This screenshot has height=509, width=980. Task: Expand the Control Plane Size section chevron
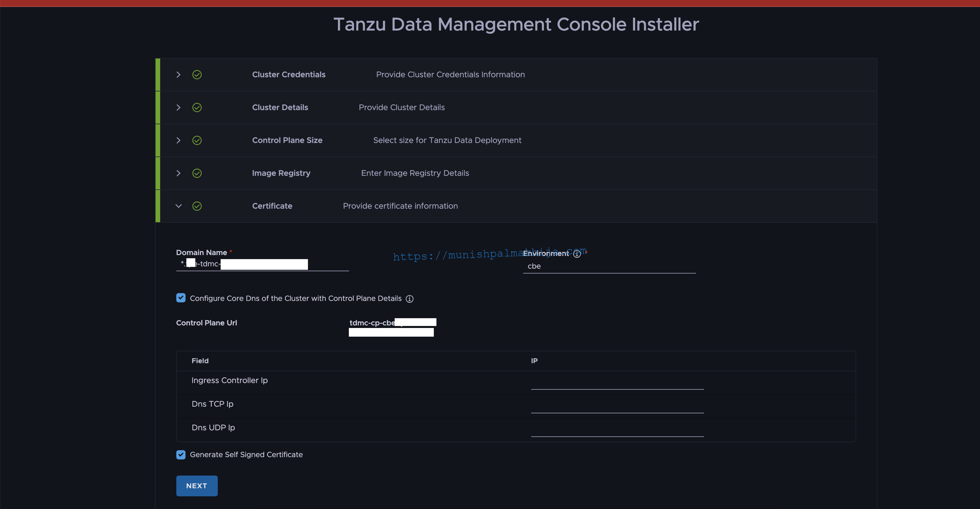(178, 140)
